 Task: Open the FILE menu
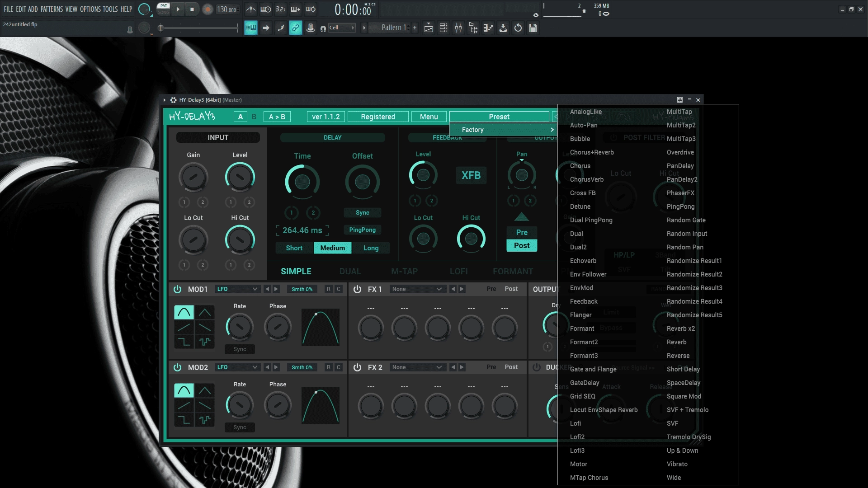click(8, 9)
